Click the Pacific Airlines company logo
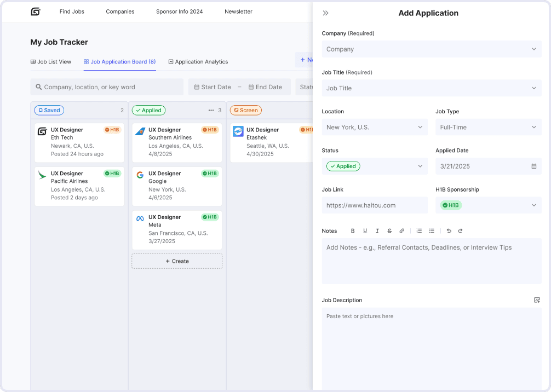This screenshot has height=392, width=551. 42,175
